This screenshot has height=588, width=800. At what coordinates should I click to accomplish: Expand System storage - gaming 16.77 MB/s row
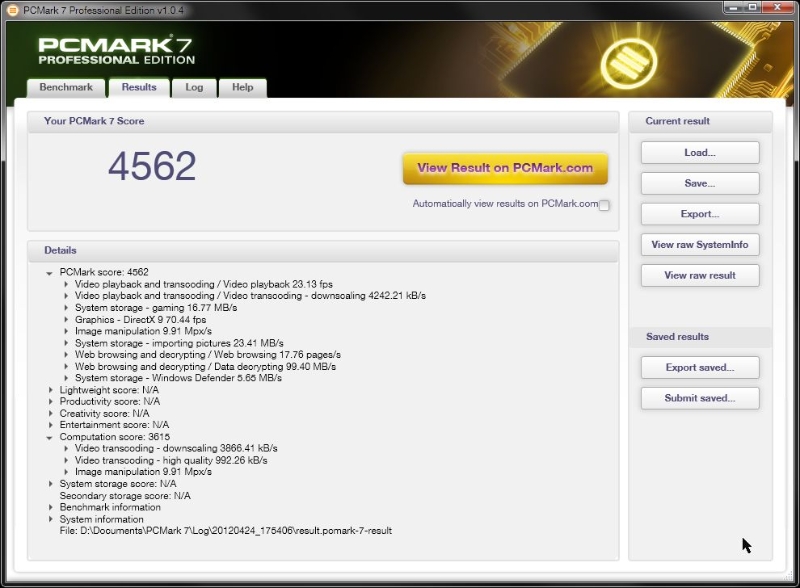66,308
